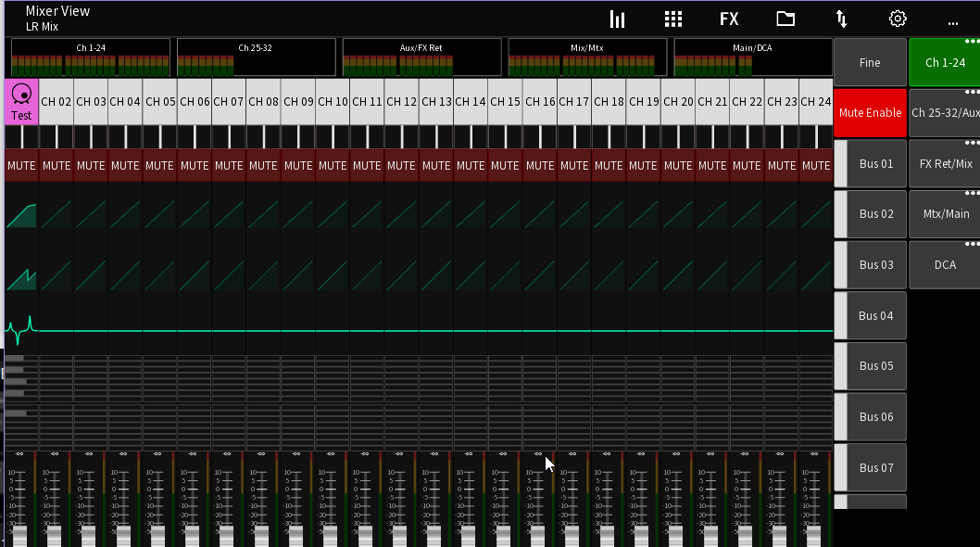Select the Mix/Mtx meter bank
This screenshot has width=980, height=547.
point(587,57)
